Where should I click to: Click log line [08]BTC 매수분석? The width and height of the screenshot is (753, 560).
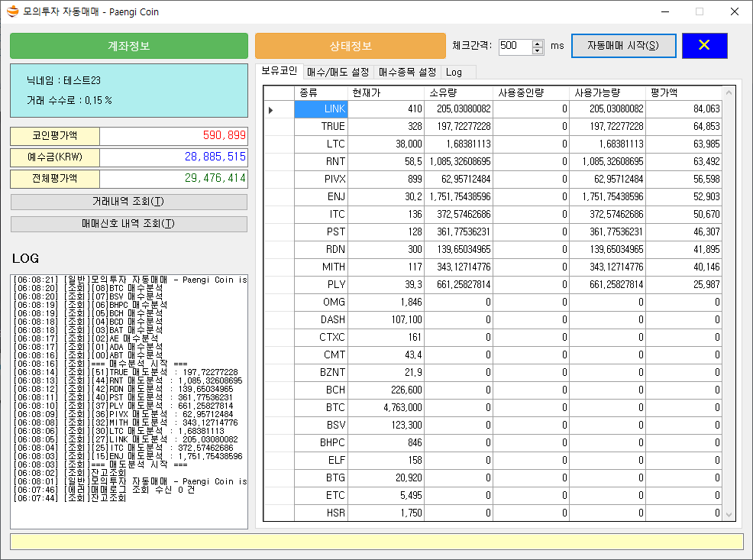(x=89, y=288)
